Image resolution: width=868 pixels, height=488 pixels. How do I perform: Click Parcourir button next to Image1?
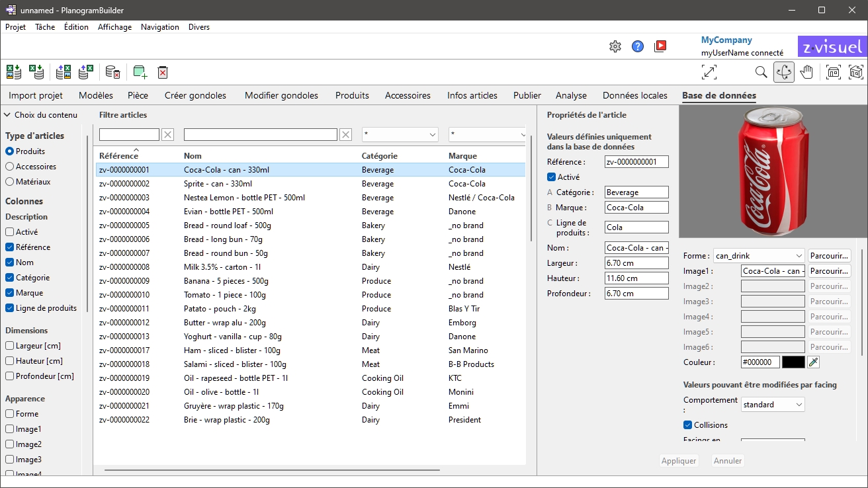pyautogui.click(x=829, y=271)
